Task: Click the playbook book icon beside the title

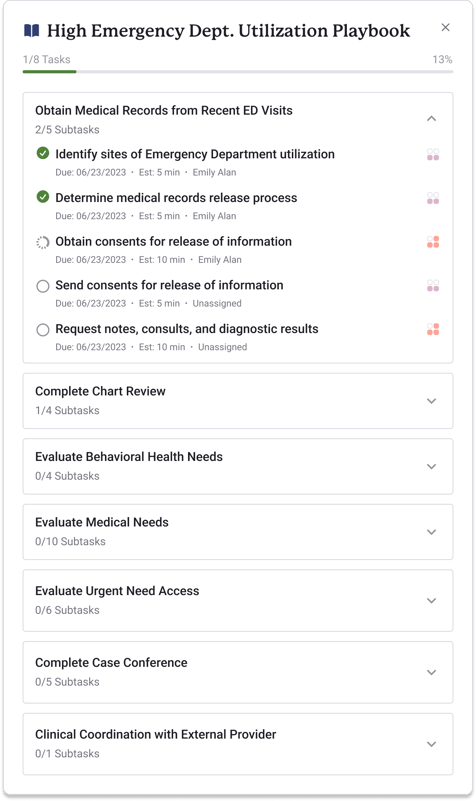Action: [x=32, y=31]
